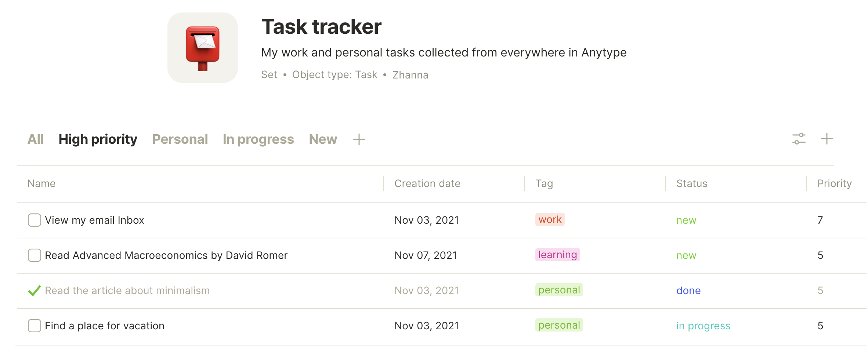Click the pink learning tag
The width and height of the screenshot is (868, 355).
557,255
